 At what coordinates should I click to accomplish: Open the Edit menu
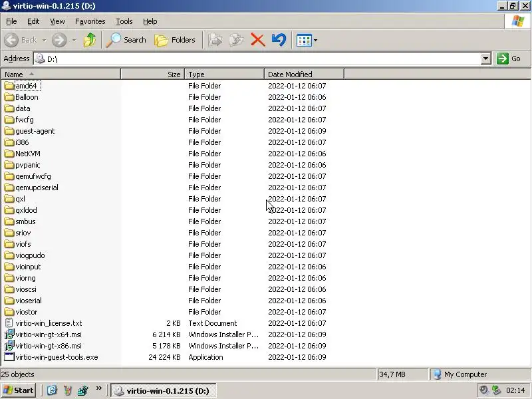[33, 21]
